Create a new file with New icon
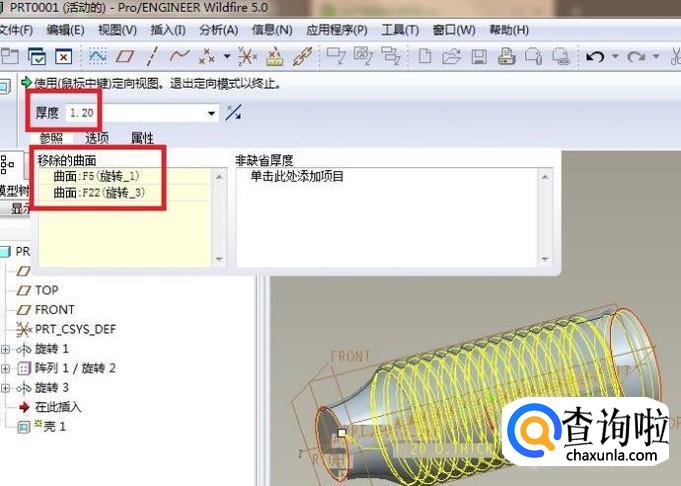This screenshot has height=486, width=681. 425,56
